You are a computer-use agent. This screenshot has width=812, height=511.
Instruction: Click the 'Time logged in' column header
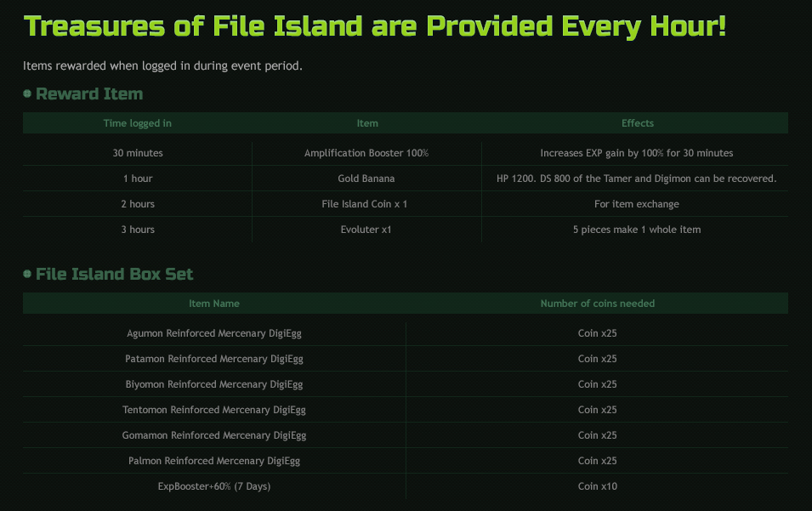click(137, 123)
